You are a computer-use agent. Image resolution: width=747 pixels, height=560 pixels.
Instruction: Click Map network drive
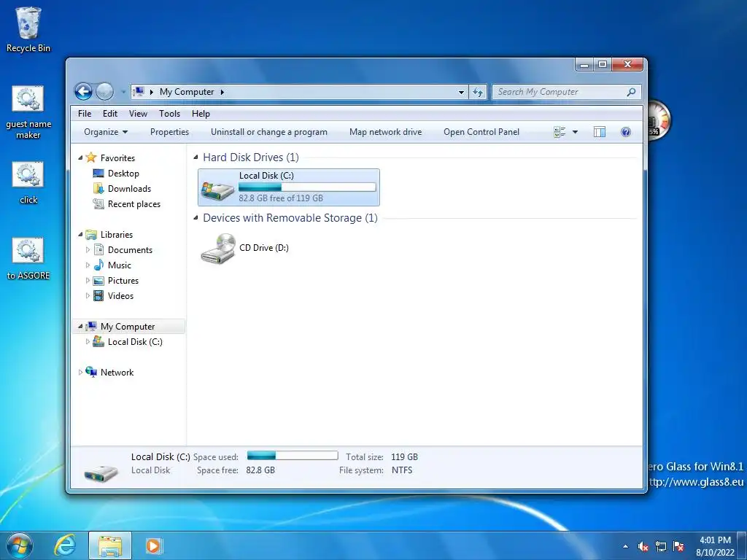[x=385, y=132]
